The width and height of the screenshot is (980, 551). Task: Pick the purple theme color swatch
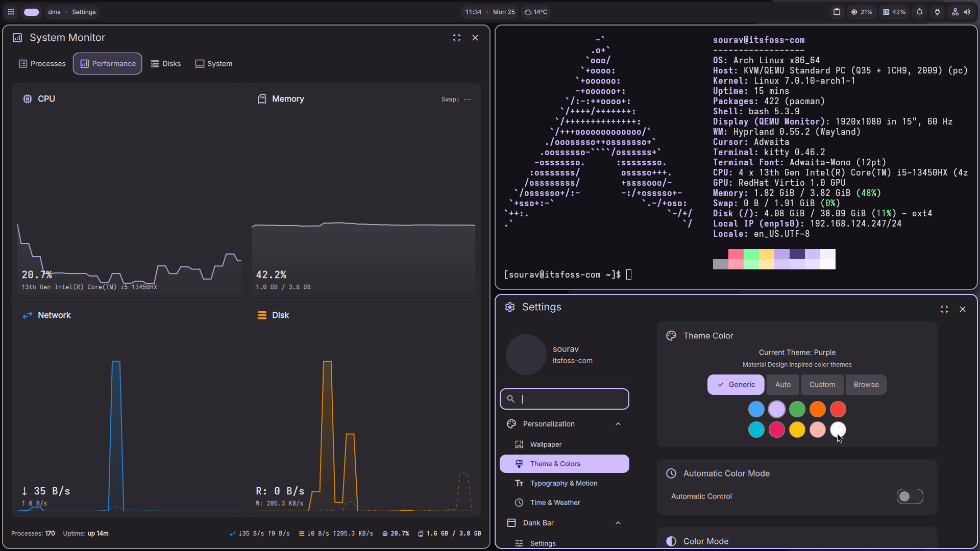click(777, 409)
